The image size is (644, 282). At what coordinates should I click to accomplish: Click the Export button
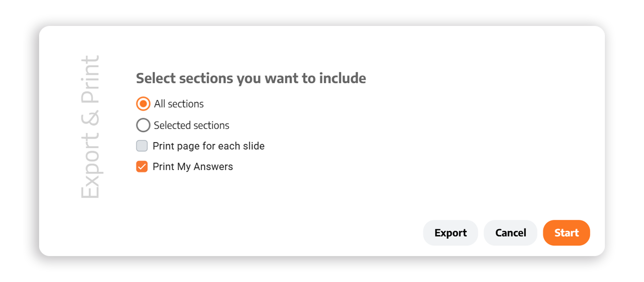tap(450, 233)
